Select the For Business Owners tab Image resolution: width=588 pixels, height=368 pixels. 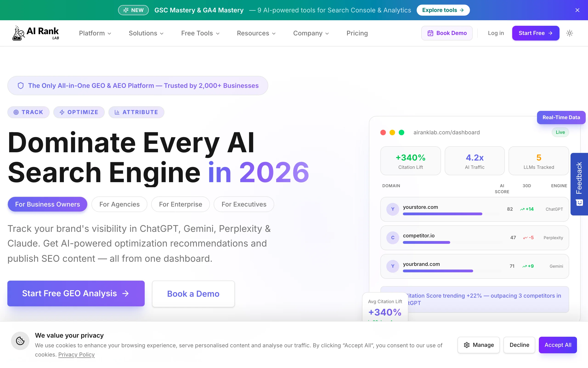[47, 204]
